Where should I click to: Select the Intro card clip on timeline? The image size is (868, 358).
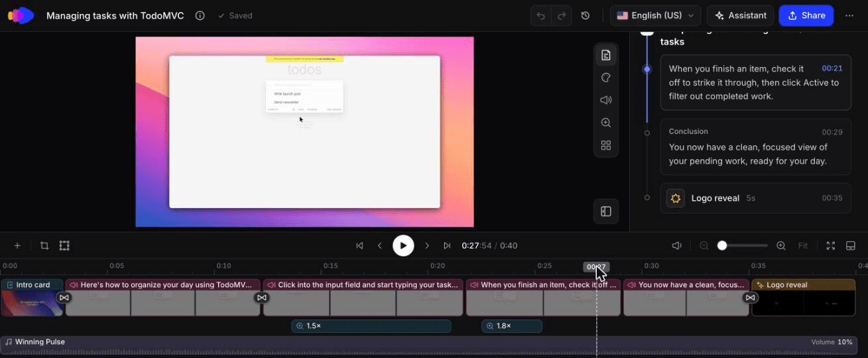(32, 298)
